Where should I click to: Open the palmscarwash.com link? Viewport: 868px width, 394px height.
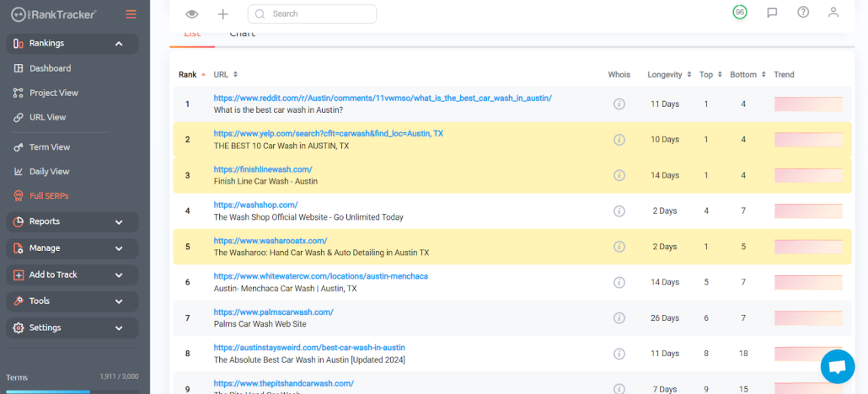pos(274,312)
